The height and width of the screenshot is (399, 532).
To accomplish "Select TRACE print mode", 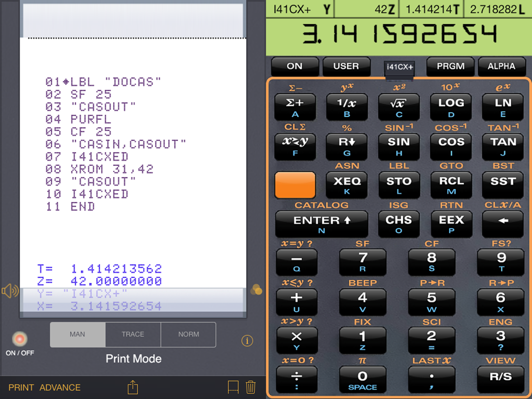I will [133, 334].
